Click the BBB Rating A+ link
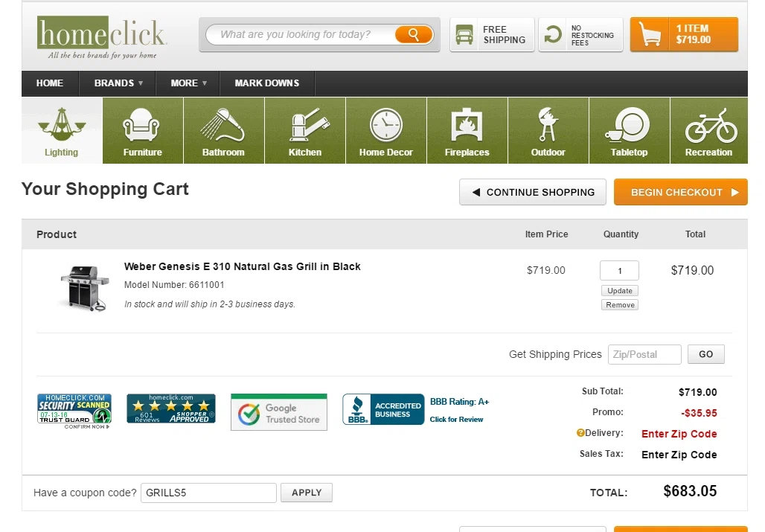The width and height of the screenshot is (765, 532). point(459,402)
